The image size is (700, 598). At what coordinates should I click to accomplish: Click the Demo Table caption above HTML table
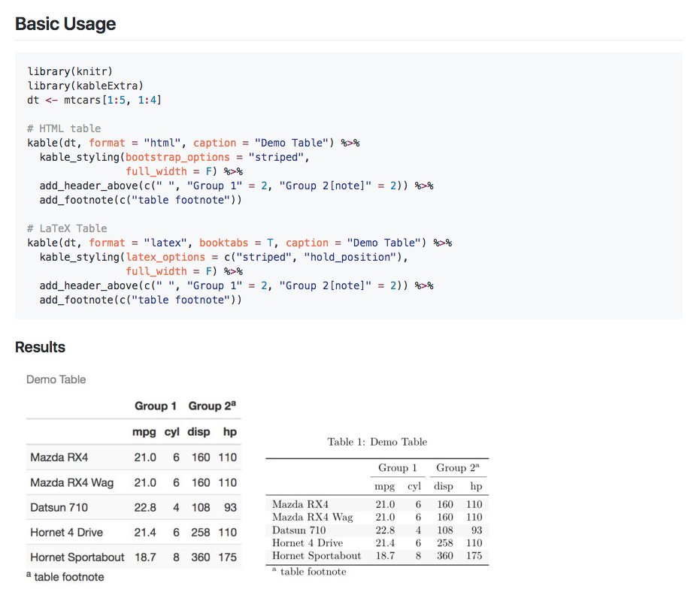click(56, 379)
